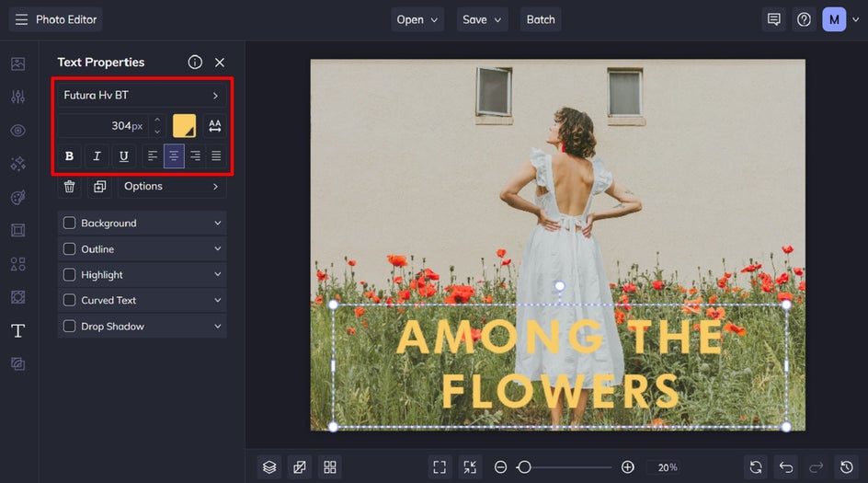Screen dimensions: 868x483
Task: Apply Italic formatting to text
Action: tap(97, 156)
